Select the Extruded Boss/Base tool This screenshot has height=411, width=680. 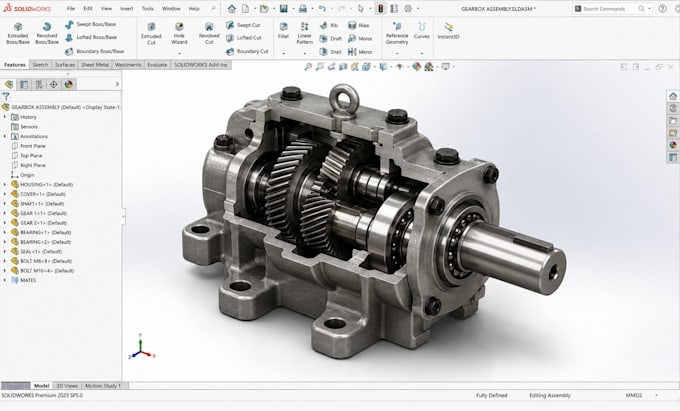click(18, 33)
